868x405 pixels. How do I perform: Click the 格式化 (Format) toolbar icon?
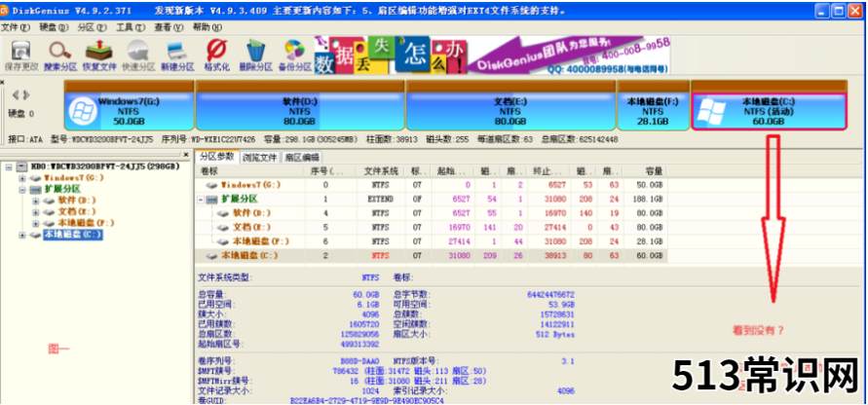[216, 51]
